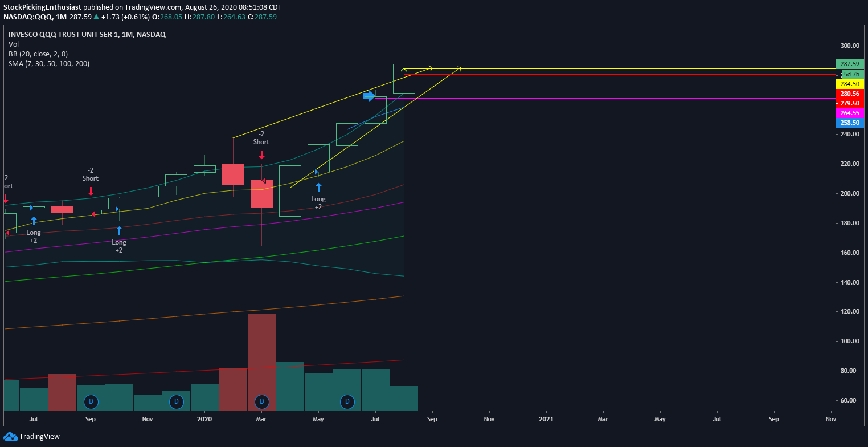Click the 2020 label on time axis
Image resolution: width=868 pixels, height=447 pixels.
tap(204, 419)
